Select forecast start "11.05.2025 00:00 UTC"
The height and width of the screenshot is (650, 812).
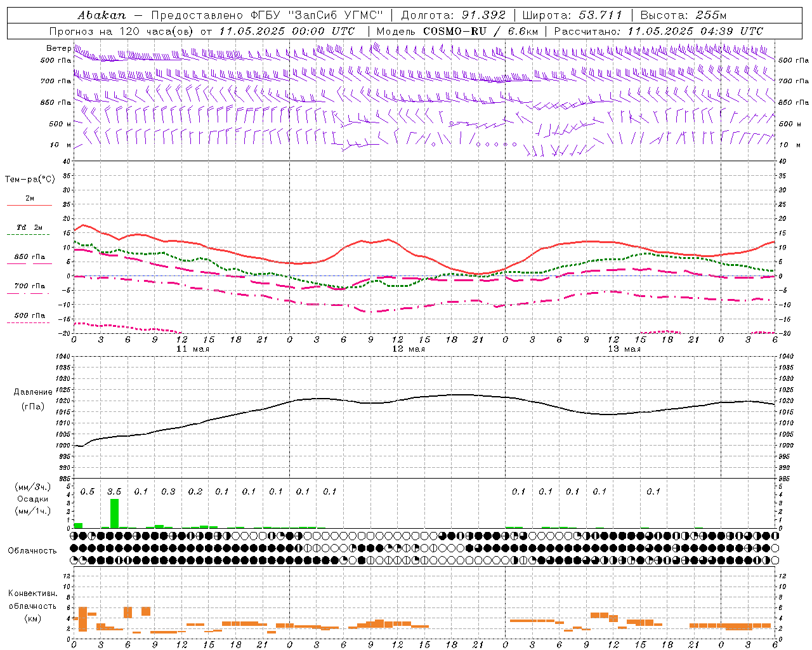pyautogui.click(x=287, y=31)
